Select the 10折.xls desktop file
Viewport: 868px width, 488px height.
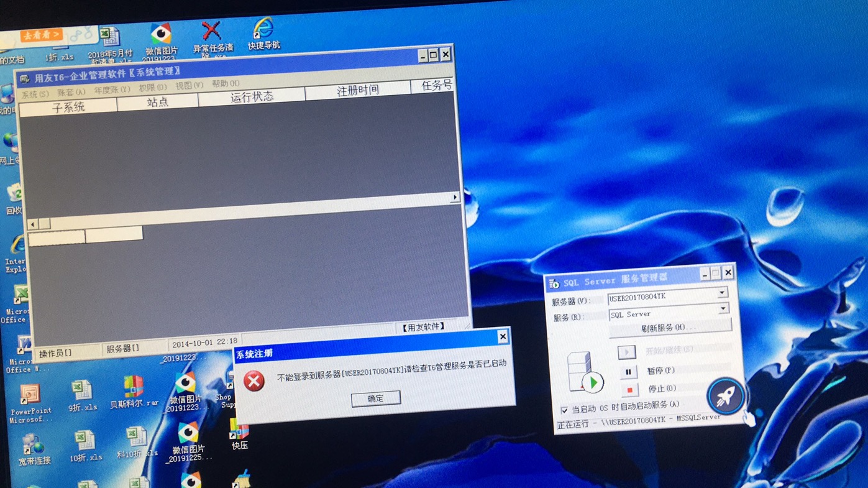tap(85, 446)
